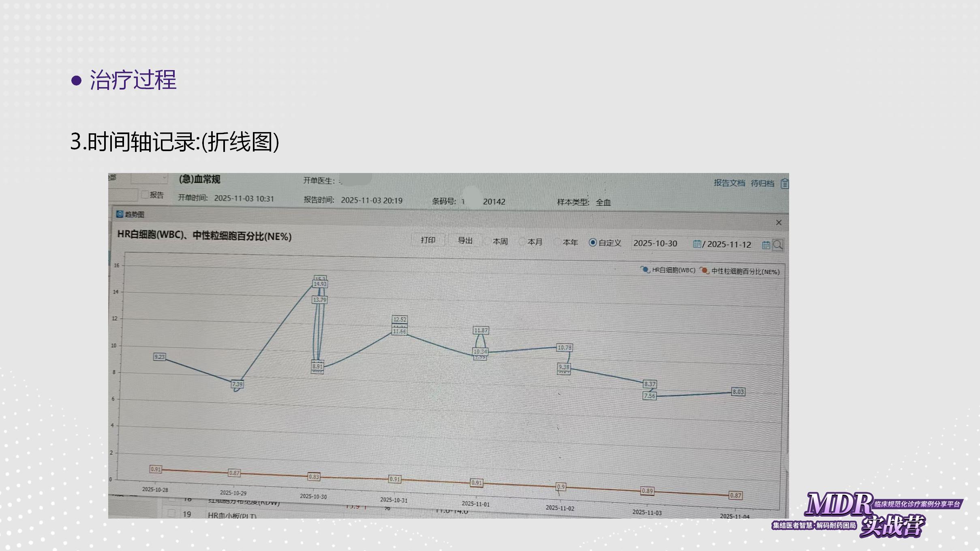Image resolution: width=980 pixels, height=551 pixels.
Task: Click the 2025-10-30 start date field
Action: pos(655,243)
